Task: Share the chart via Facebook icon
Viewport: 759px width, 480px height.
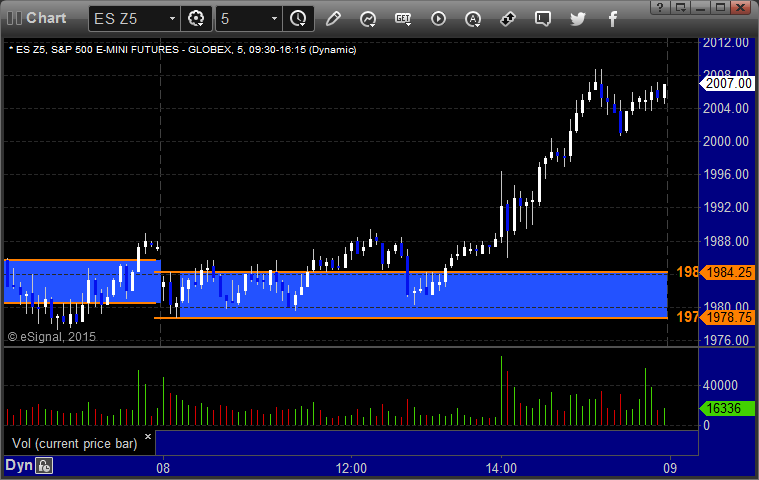Action: tap(612, 19)
